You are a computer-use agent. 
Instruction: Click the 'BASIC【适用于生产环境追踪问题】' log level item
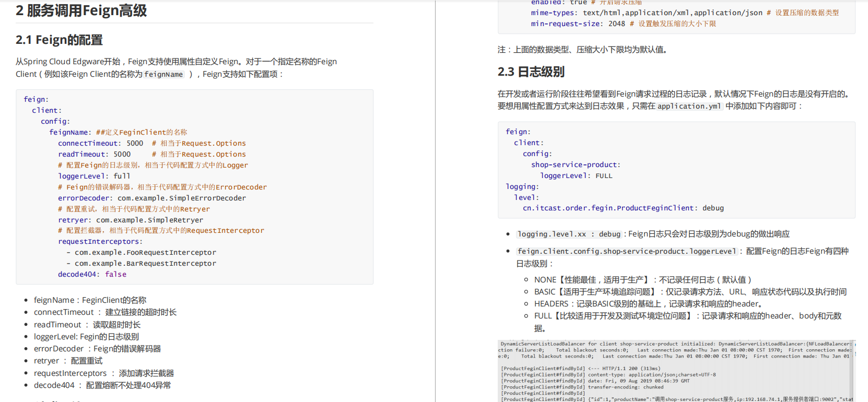pyautogui.click(x=690, y=292)
